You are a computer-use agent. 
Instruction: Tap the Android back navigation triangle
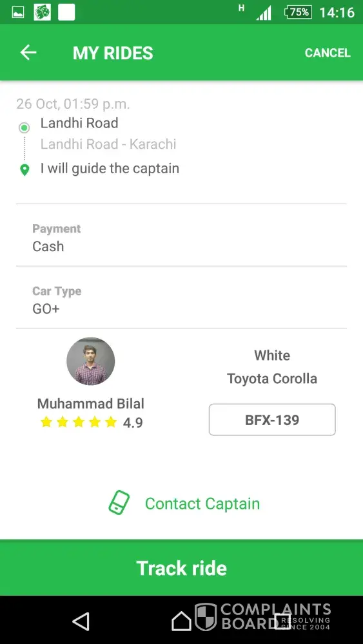(x=81, y=621)
